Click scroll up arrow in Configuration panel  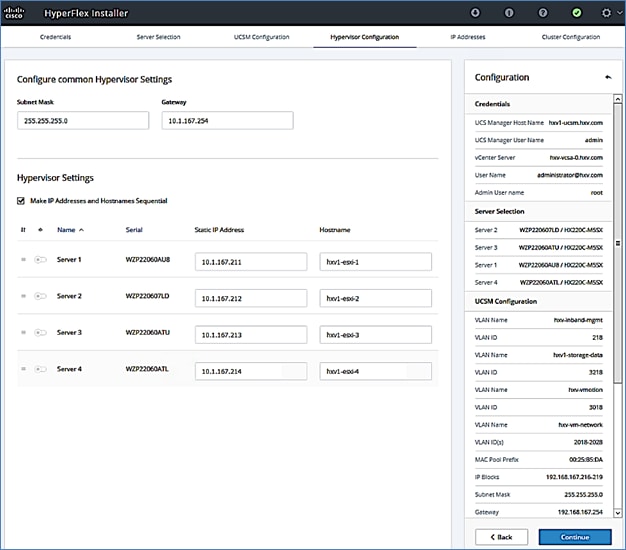618,99
